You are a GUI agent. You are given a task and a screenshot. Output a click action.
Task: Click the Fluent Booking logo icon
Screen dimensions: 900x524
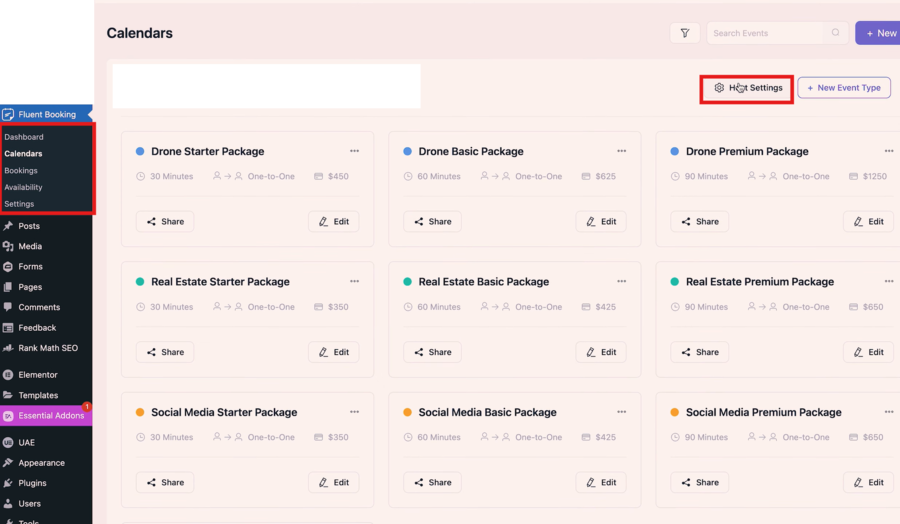point(8,114)
